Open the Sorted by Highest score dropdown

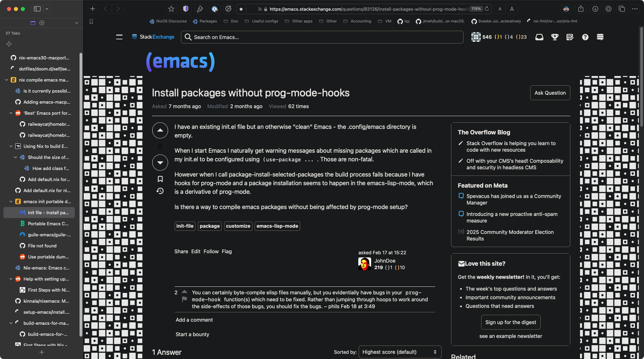pos(400,352)
